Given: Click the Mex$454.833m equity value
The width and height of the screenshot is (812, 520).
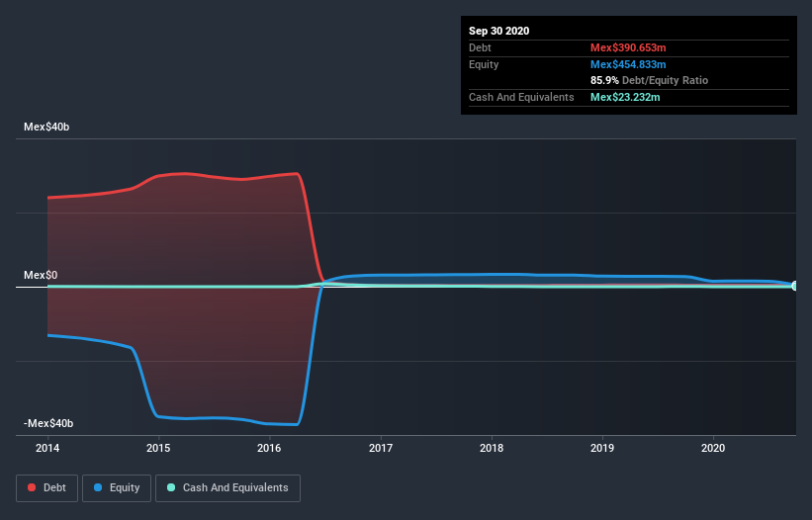Looking at the screenshot, I should (x=628, y=64).
